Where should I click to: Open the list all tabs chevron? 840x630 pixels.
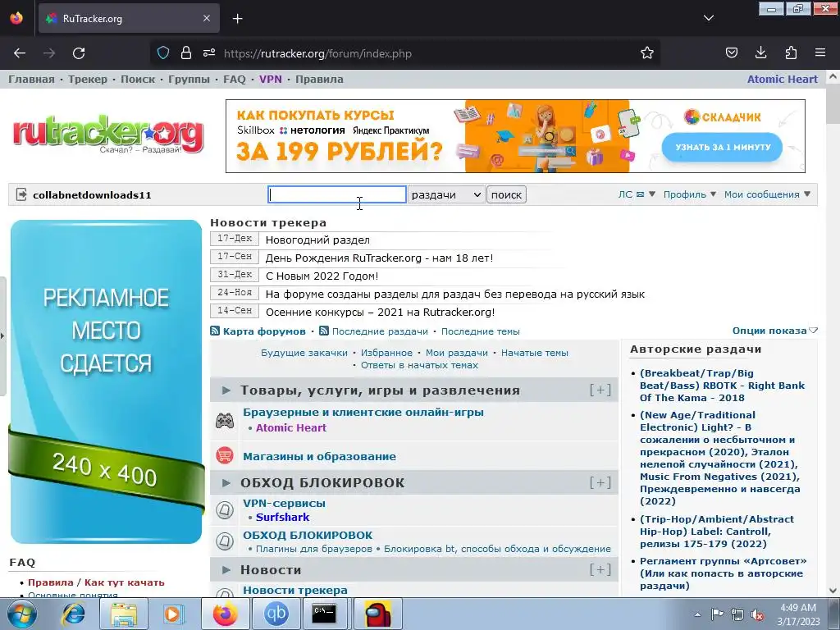[x=709, y=18]
